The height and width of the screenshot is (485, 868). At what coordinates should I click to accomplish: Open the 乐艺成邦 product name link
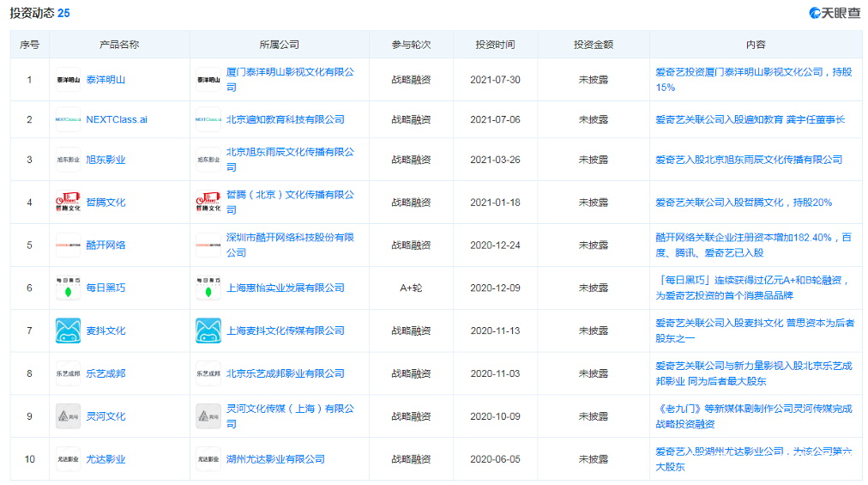105,373
